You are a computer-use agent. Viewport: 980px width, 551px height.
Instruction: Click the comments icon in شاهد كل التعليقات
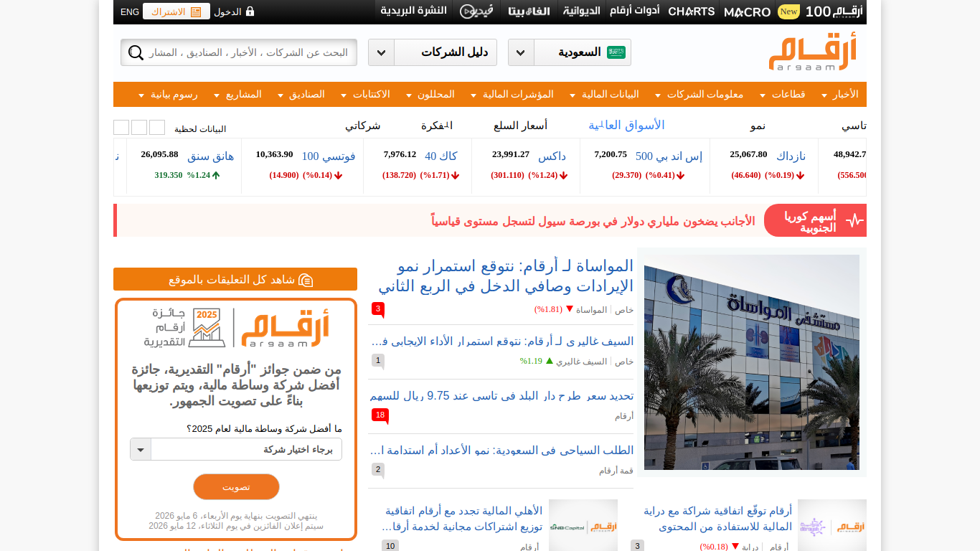click(306, 280)
